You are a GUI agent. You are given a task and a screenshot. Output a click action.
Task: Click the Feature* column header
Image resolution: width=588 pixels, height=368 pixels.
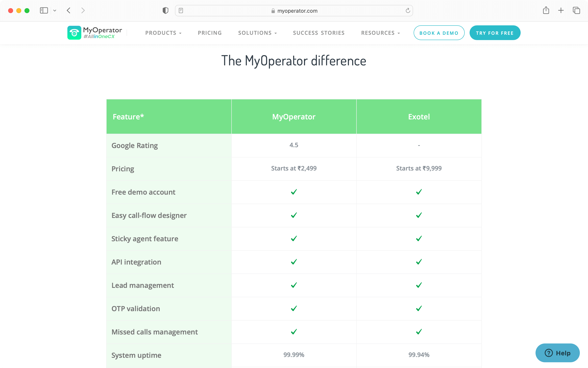[x=169, y=117]
